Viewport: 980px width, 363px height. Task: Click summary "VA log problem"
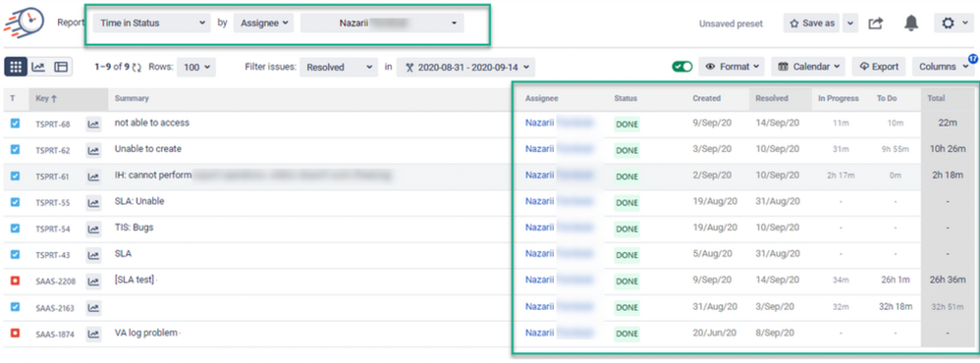tap(146, 333)
